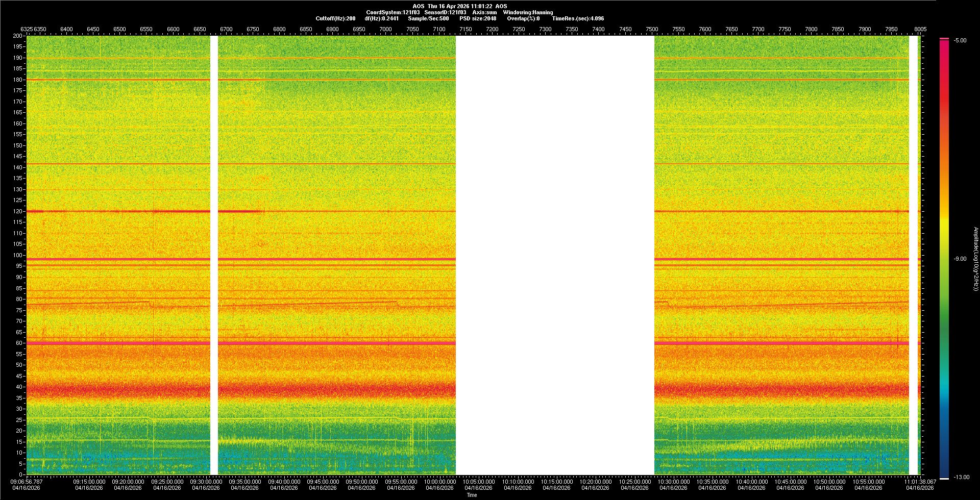Click the 200 Hz label on frequency axis
This screenshot has height=500, width=980.
tap(18, 36)
